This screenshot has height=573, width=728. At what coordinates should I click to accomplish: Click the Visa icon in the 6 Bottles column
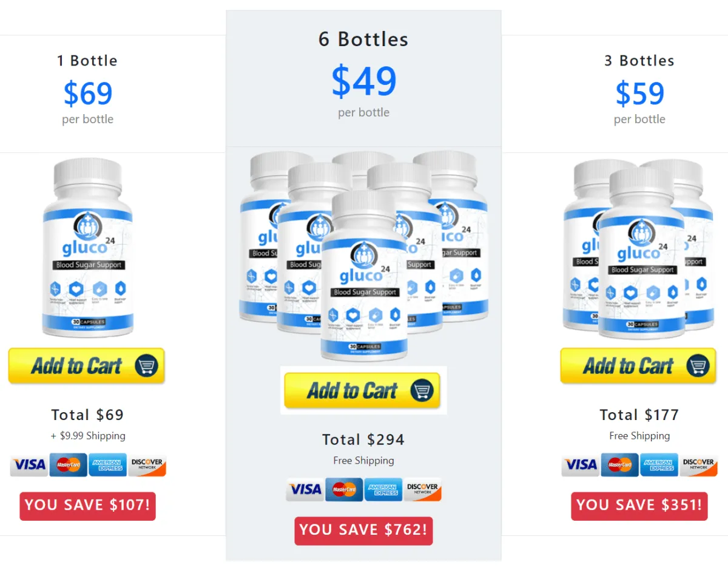point(305,489)
